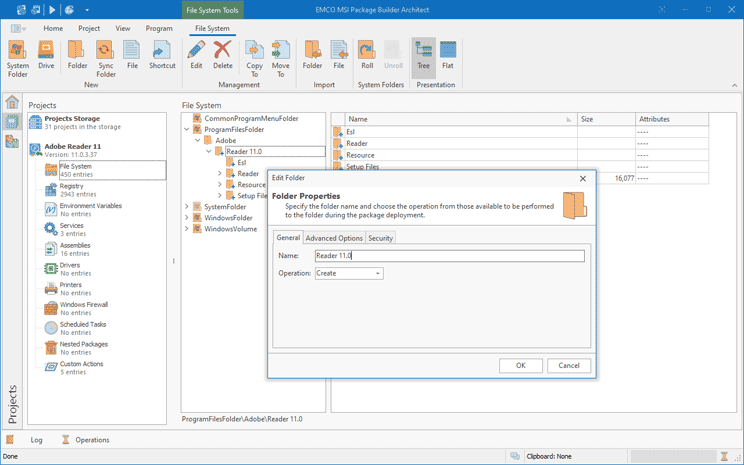
Task: Collapse the Reader 11.0 tree node
Action: click(x=208, y=151)
